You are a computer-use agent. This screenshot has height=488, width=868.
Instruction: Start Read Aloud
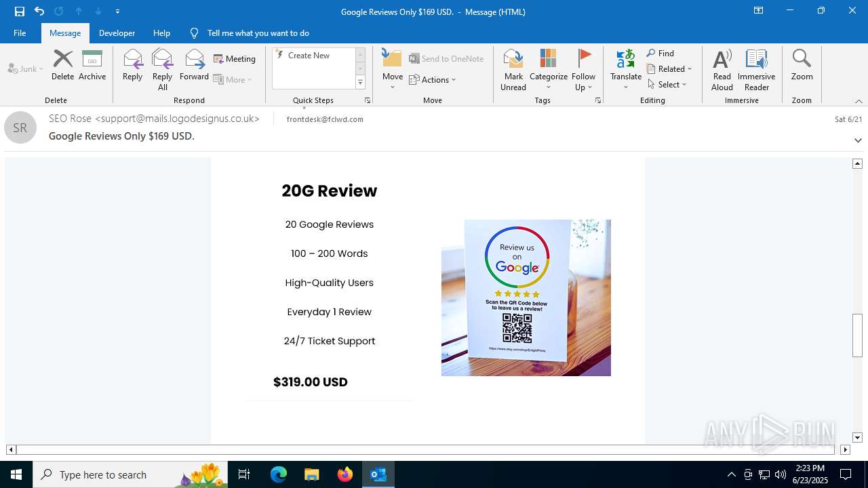click(722, 70)
